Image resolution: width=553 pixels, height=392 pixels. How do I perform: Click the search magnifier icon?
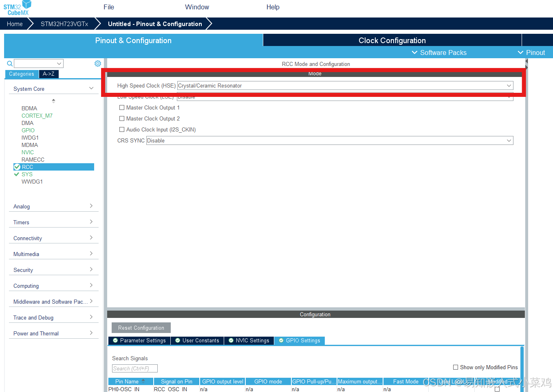pos(10,64)
